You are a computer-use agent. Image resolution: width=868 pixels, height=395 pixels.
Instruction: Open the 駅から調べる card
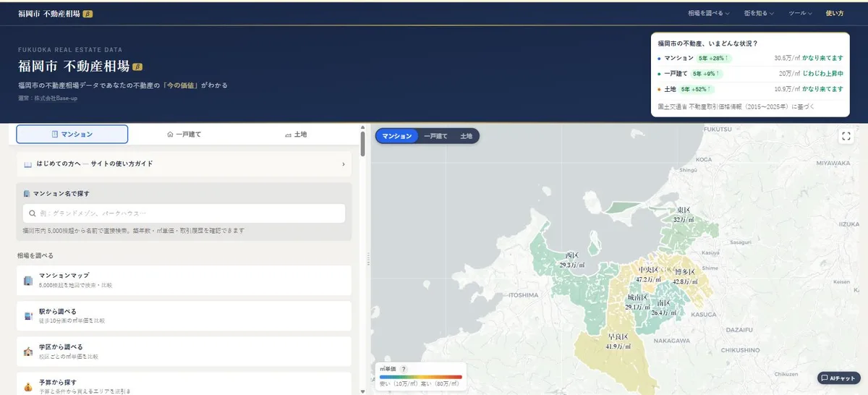(184, 315)
